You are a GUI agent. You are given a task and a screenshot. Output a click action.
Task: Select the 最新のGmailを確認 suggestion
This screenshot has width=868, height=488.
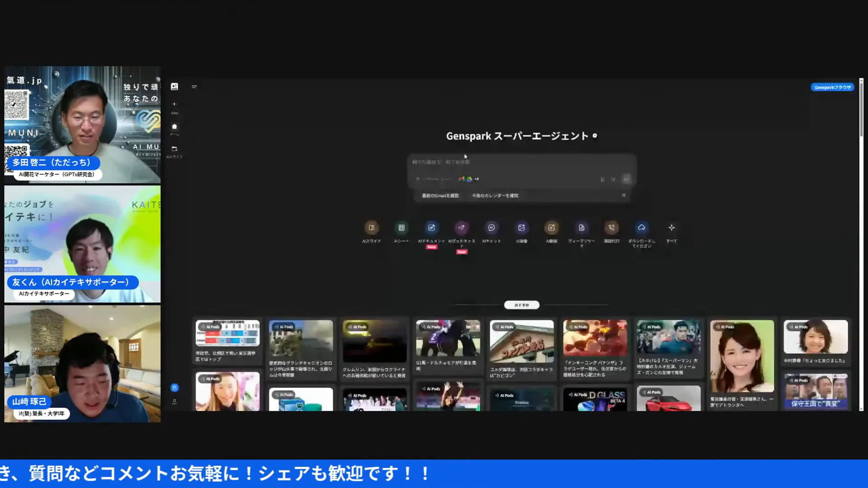440,196
